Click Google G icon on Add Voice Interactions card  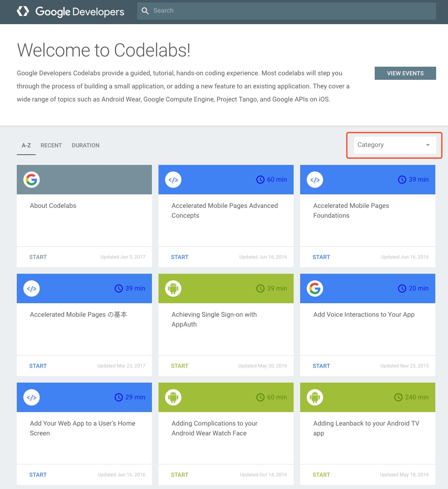[x=315, y=288]
